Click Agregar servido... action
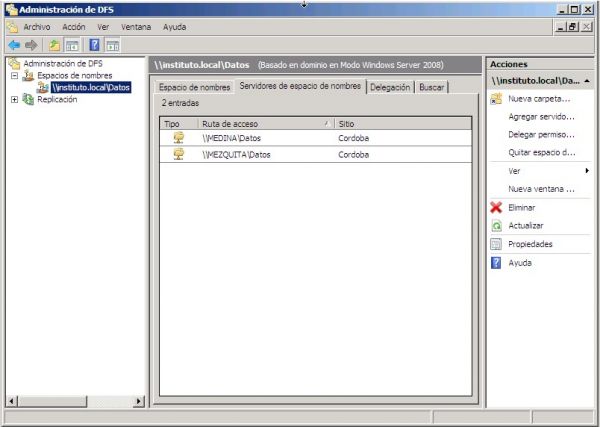This screenshot has width=600, height=427. coord(541,117)
